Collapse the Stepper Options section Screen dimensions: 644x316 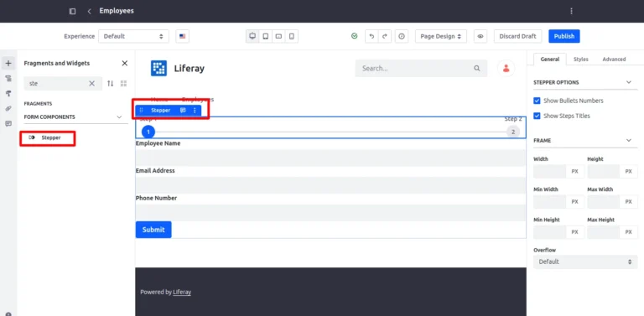(x=629, y=82)
